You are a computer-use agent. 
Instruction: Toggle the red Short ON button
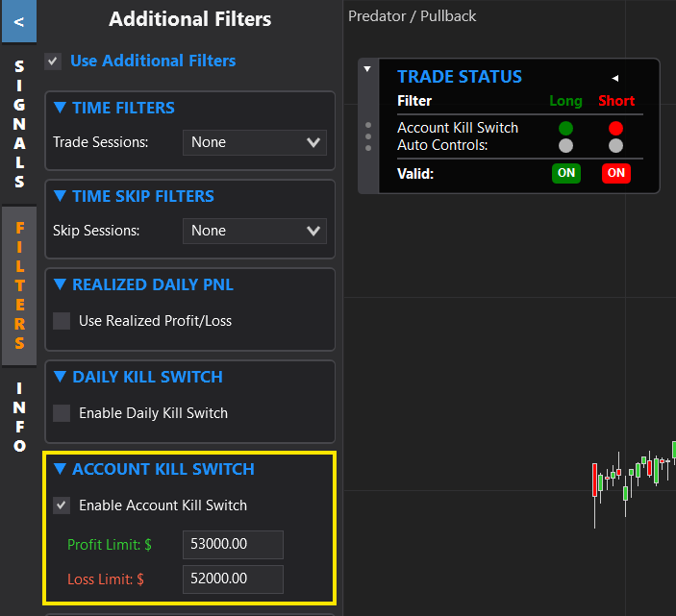tap(615, 174)
